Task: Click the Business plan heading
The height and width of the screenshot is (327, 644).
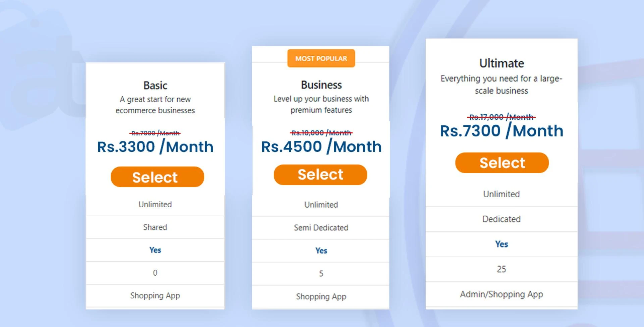Action: [321, 85]
